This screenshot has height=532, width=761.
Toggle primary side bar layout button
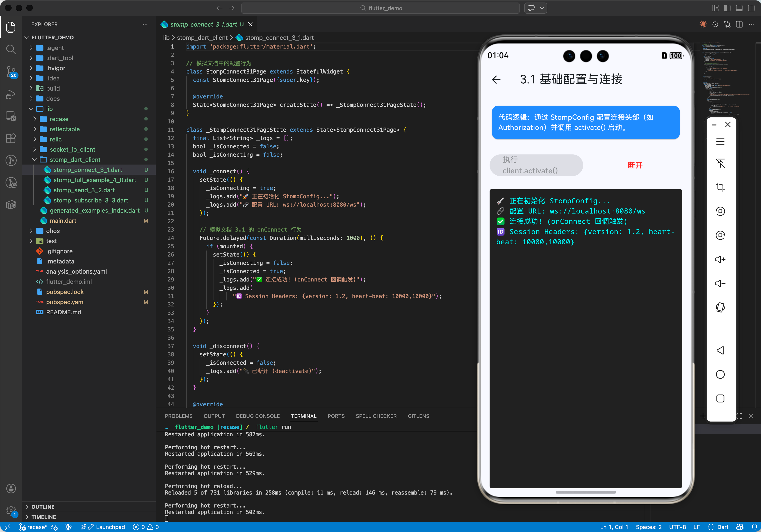coord(727,8)
